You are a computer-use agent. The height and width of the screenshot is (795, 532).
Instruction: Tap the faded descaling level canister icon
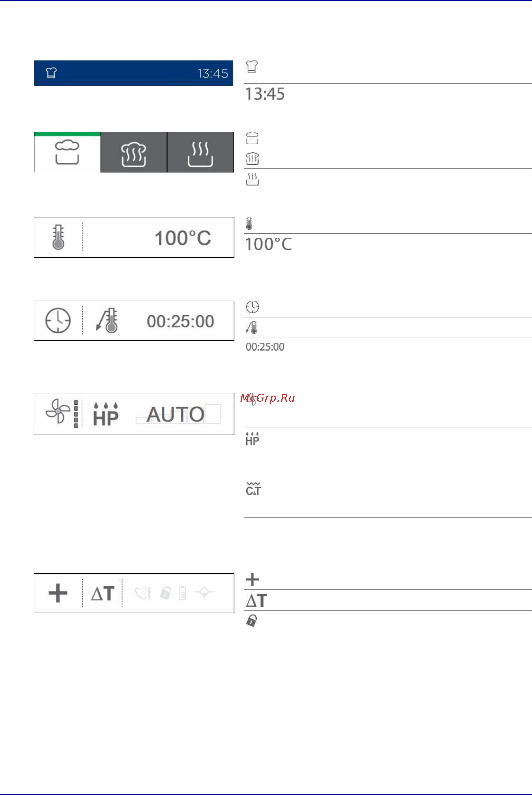pos(183,593)
